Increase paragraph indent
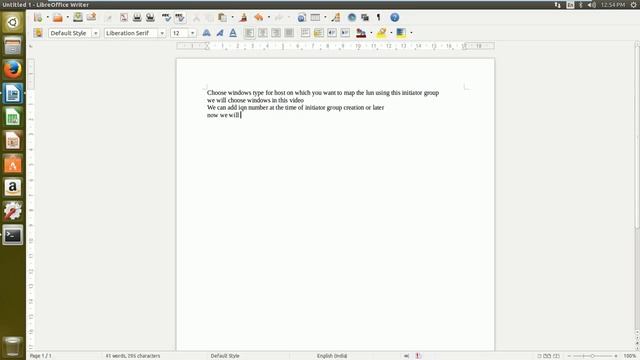This screenshot has width=640, height=360. point(345,33)
